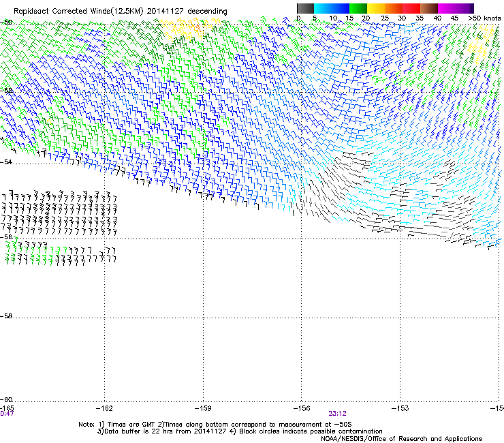Select the magenta-purple 40-50 knots legend swatch
This screenshot has height=443, width=504.
(x=456, y=8)
